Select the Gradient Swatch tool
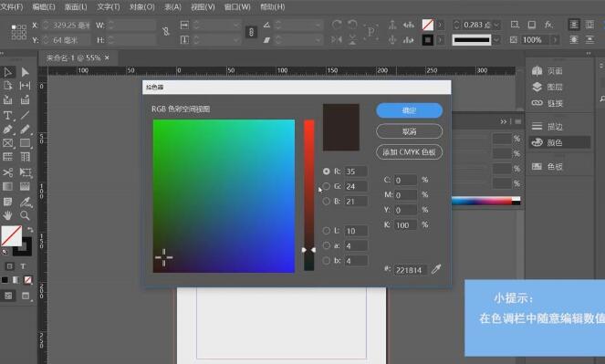Screen dimensions: 605x364 7,187
